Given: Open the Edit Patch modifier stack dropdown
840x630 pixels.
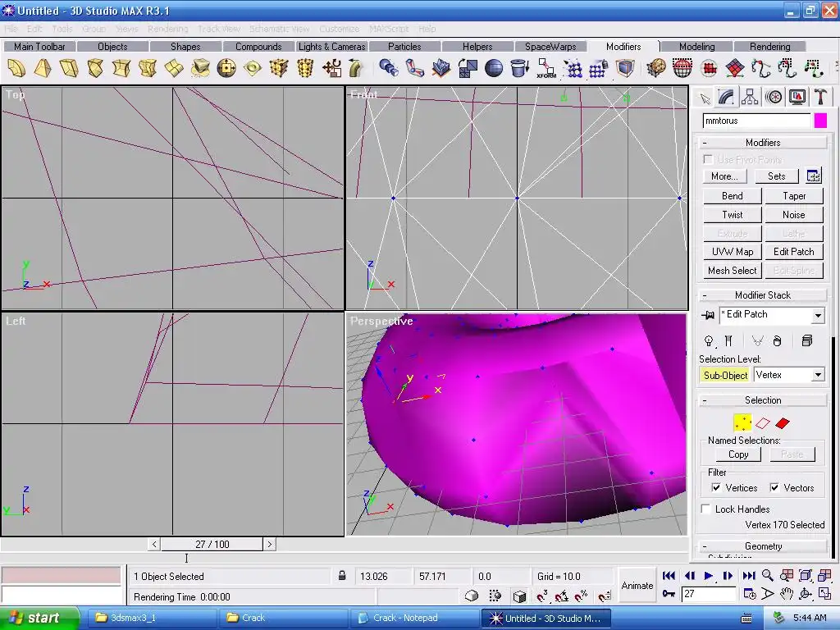Looking at the screenshot, I should tap(818, 316).
